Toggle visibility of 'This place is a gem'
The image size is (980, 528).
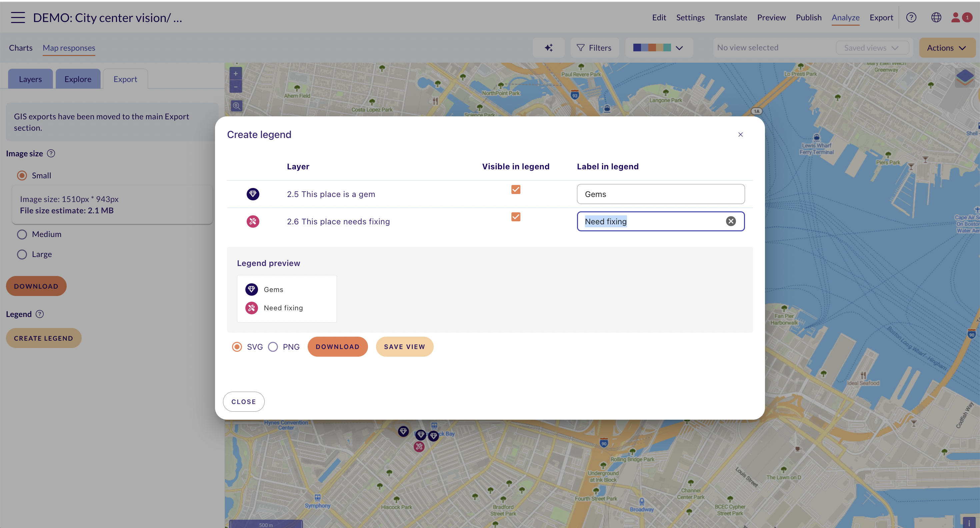click(x=516, y=189)
